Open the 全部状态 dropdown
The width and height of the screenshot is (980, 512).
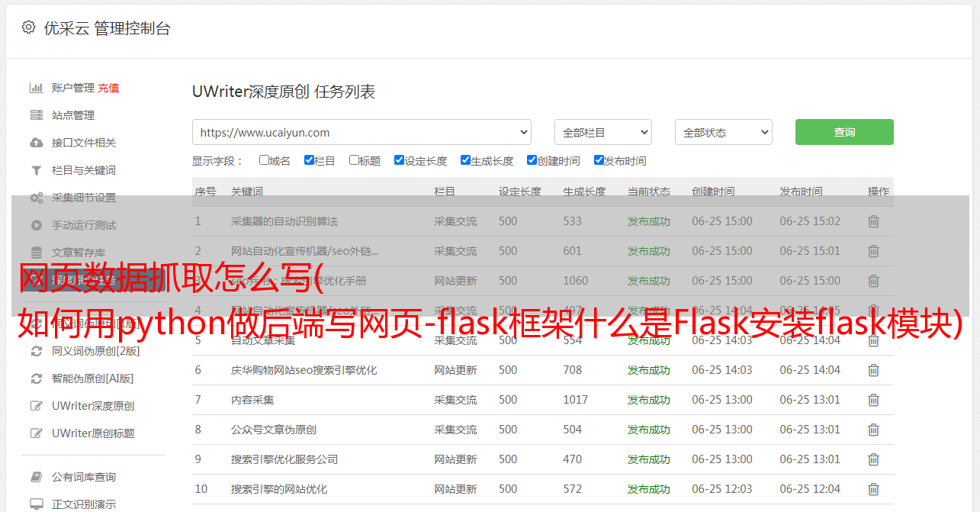[x=724, y=132]
